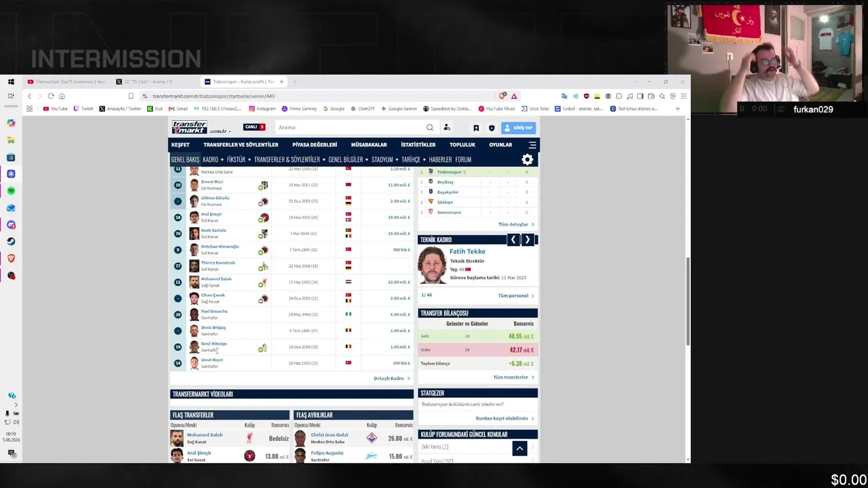Open the TOPLULUK menu
Image resolution: width=868 pixels, height=488 pixels.
coord(462,144)
